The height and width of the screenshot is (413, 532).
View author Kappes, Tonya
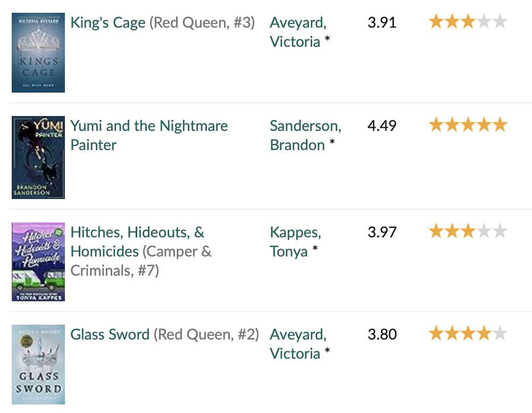(x=295, y=242)
